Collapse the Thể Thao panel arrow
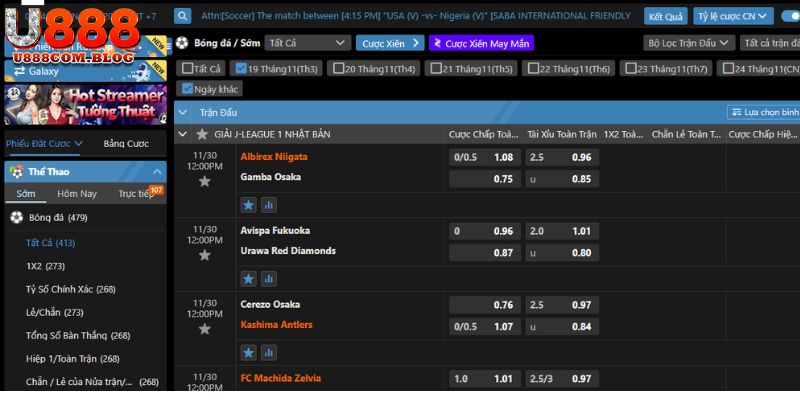This screenshot has height=400, width=800. 156,172
